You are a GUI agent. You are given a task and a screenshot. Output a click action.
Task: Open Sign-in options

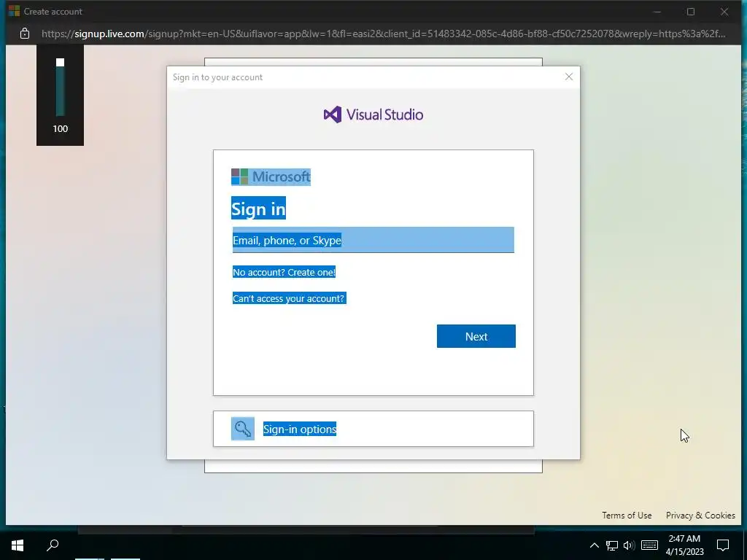click(x=373, y=429)
